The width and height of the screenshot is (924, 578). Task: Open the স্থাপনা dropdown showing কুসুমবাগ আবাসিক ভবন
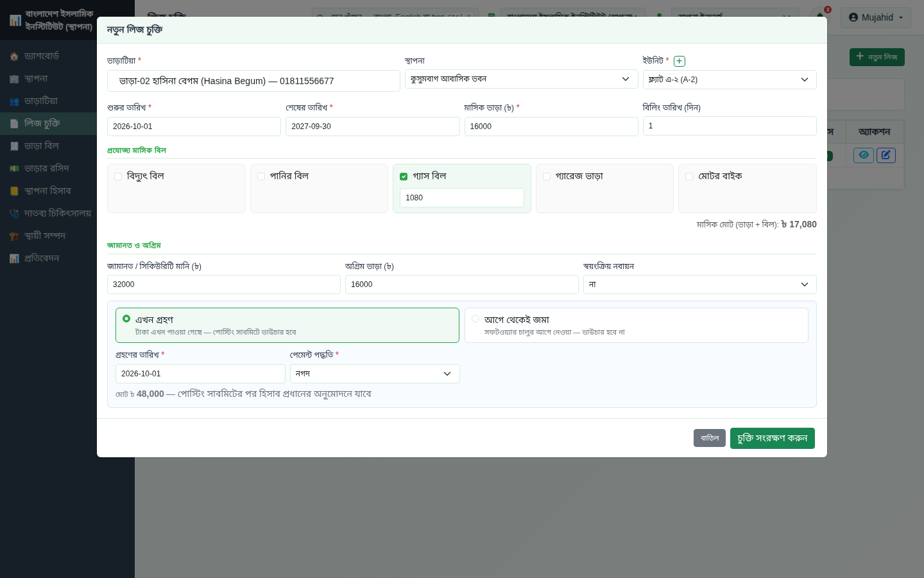click(521, 79)
